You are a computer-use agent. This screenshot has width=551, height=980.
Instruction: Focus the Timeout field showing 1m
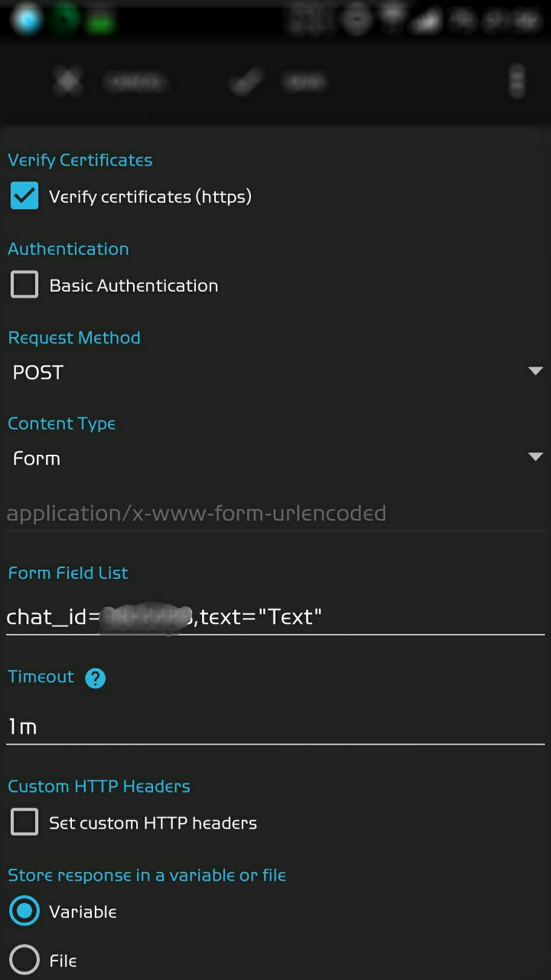pos(275,726)
